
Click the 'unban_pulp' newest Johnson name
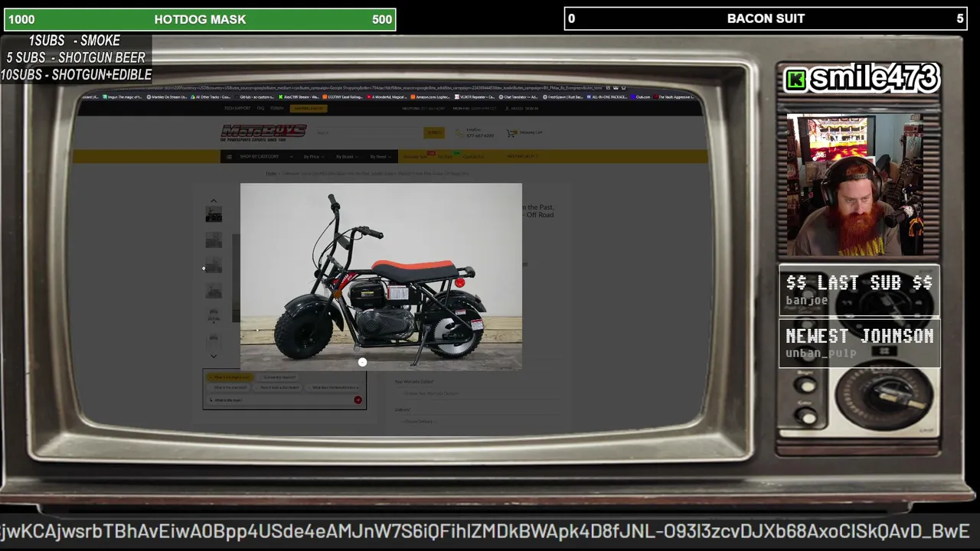click(821, 354)
